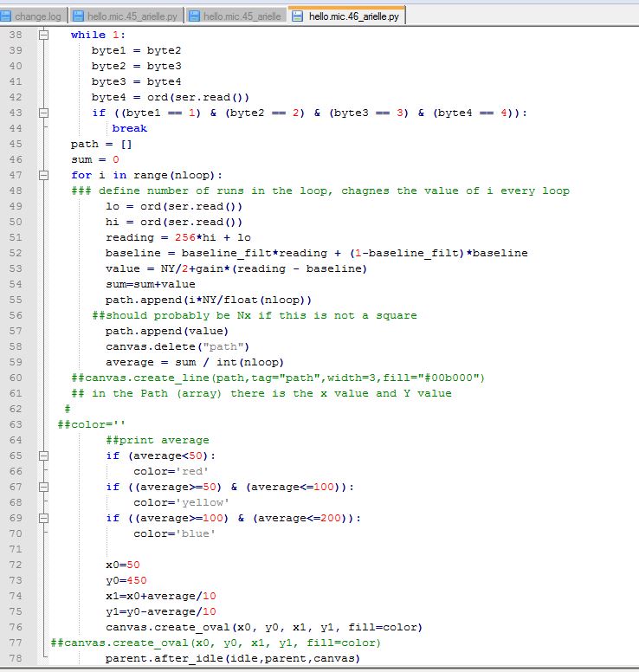Viewport: 639px width, 672px height.
Task: Click the 'value = NY/2+gain*' line
Action: click(x=236, y=268)
